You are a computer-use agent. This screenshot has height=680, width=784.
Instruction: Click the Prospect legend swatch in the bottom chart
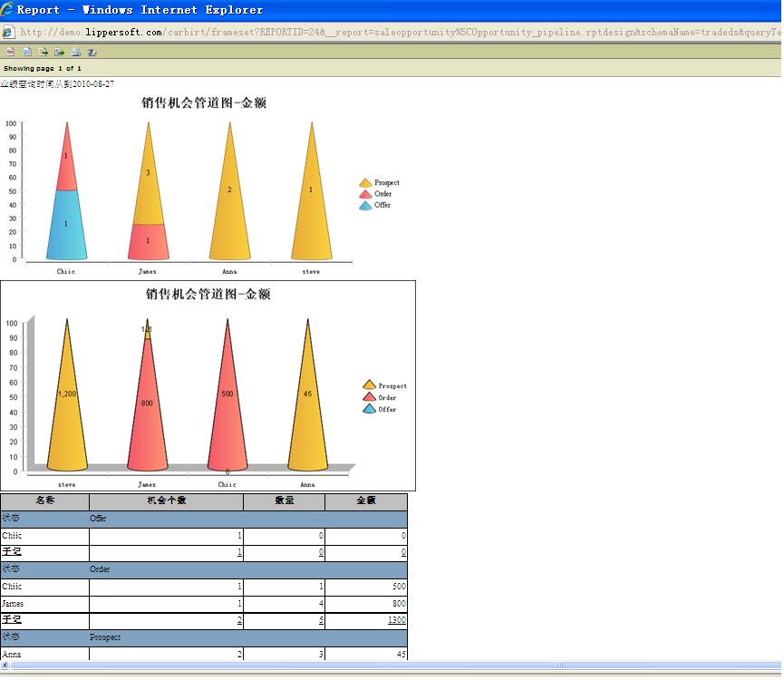pyautogui.click(x=370, y=384)
